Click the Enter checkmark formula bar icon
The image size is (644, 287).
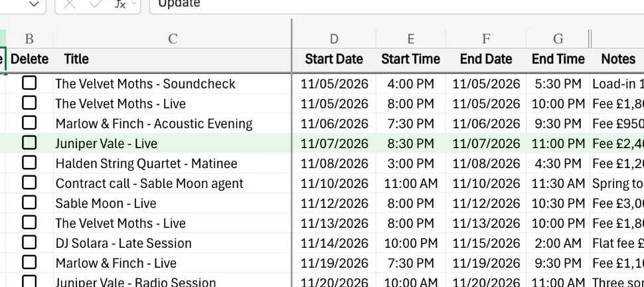click(96, 4)
